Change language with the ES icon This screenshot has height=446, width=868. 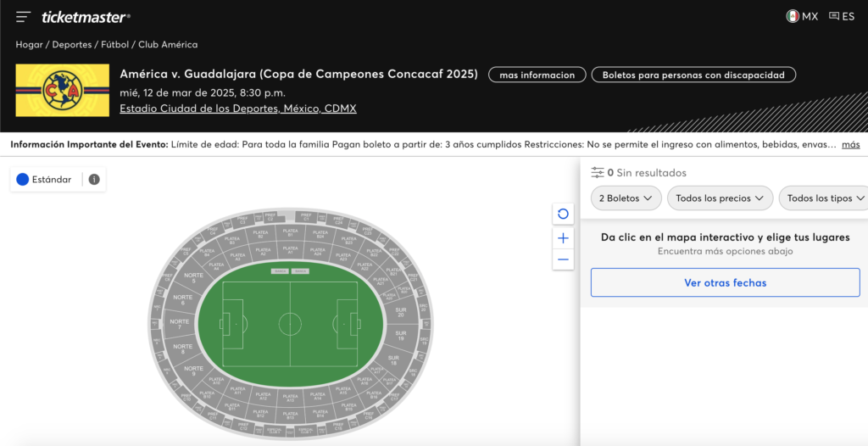coord(842,16)
